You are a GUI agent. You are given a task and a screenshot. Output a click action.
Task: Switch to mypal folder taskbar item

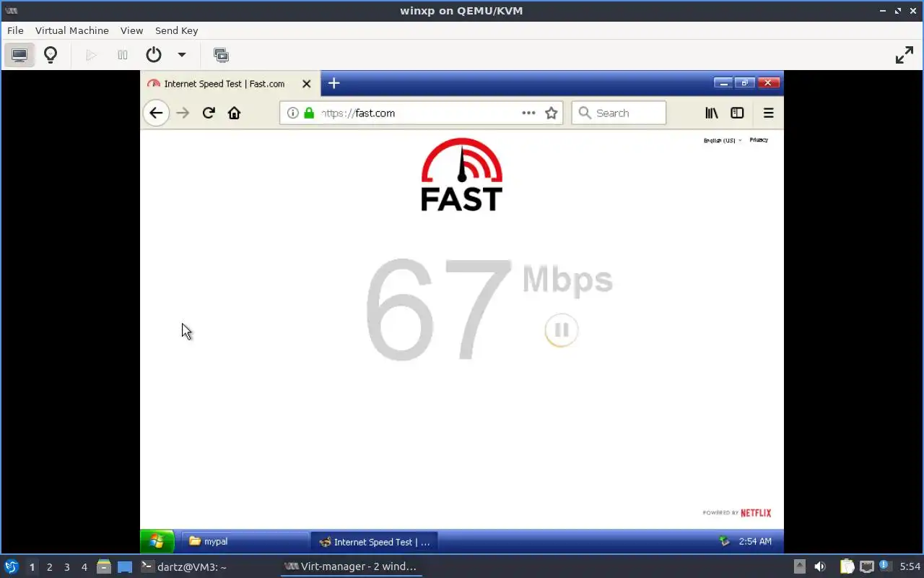click(x=245, y=541)
